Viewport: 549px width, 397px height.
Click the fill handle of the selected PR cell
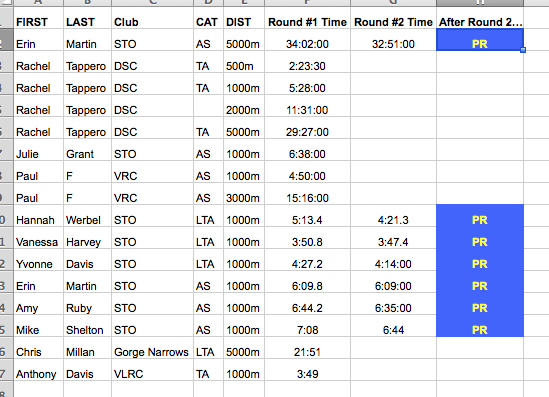tap(523, 50)
